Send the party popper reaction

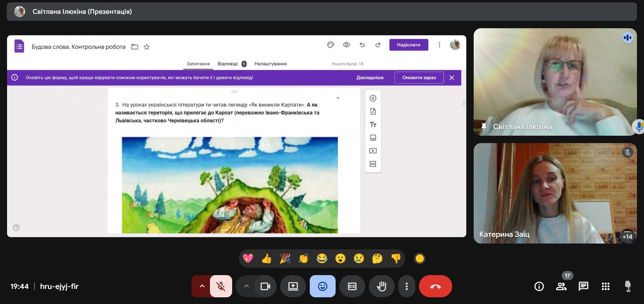click(x=285, y=258)
